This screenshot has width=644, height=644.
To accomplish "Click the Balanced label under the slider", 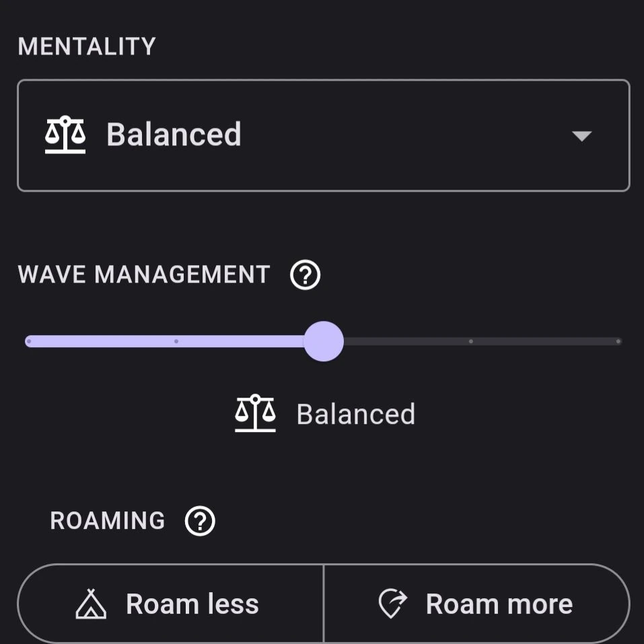I will pyautogui.click(x=355, y=415).
